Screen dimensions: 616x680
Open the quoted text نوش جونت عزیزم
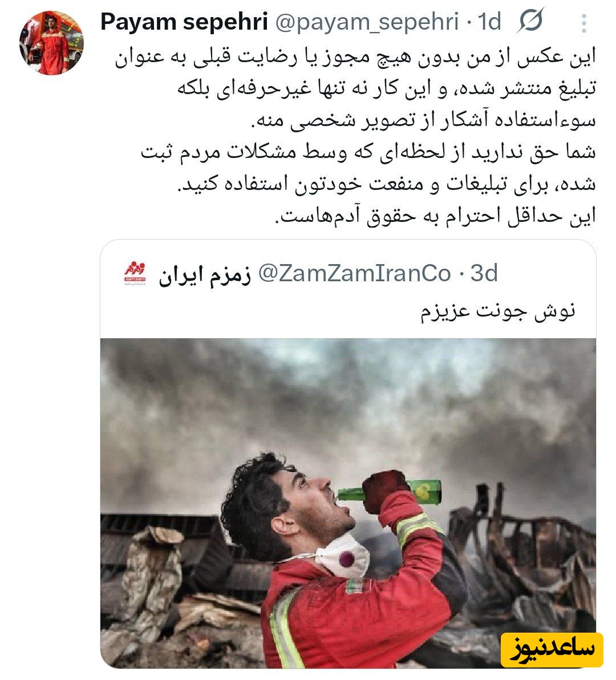(x=498, y=311)
